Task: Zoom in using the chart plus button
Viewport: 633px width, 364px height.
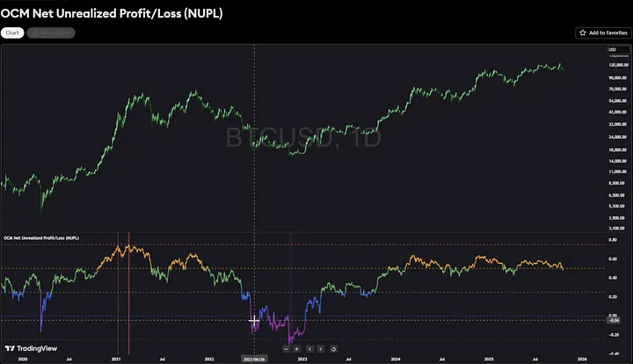Action: pos(297,348)
